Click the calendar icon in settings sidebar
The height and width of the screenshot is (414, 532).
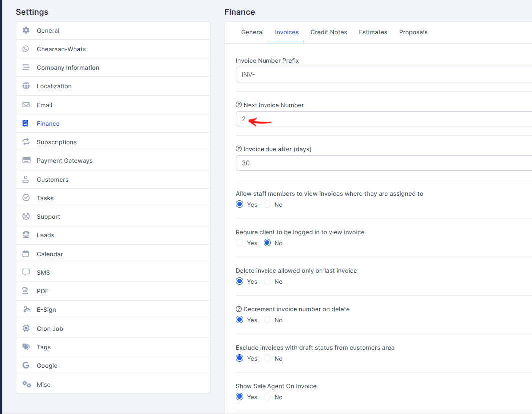tap(26, 254)
